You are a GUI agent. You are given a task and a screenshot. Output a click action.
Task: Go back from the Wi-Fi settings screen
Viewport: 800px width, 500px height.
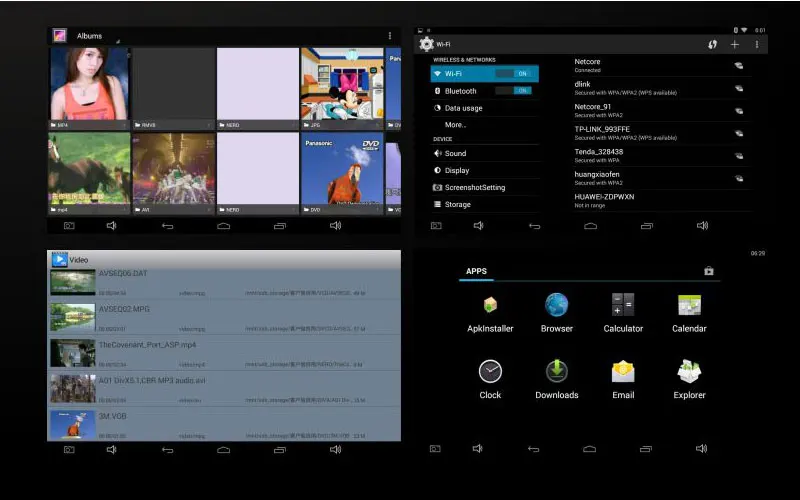coord(534,226)
